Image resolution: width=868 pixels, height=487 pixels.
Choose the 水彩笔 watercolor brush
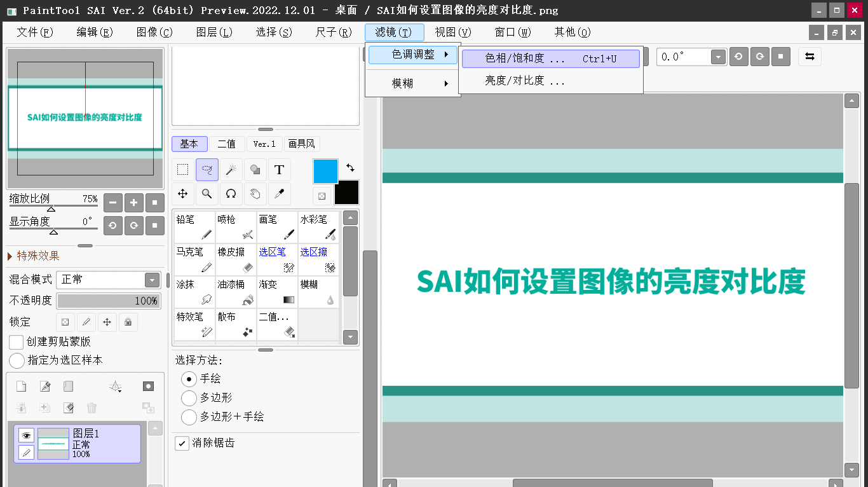coord(318,227)
